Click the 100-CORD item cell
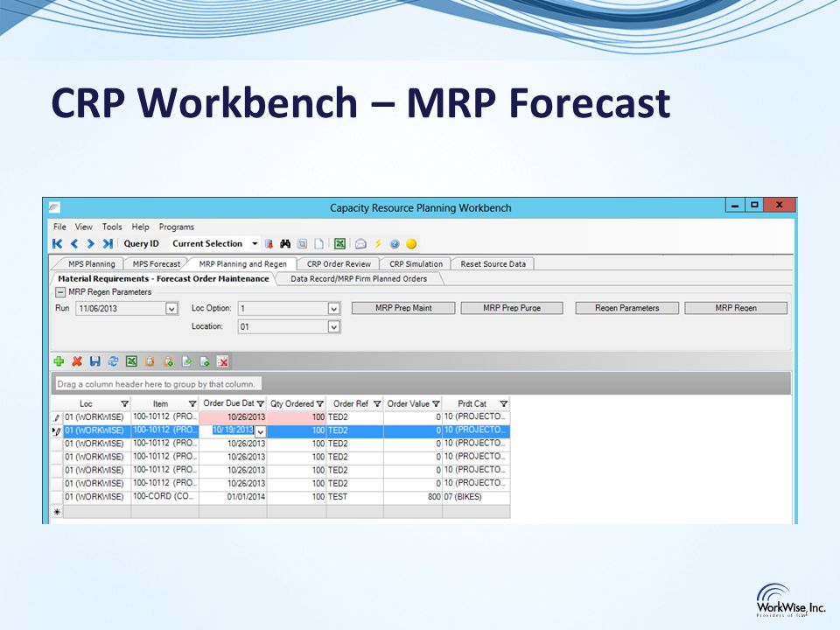Image resolution: width=840 pixels, height=630 pixels. pos(164,497)
